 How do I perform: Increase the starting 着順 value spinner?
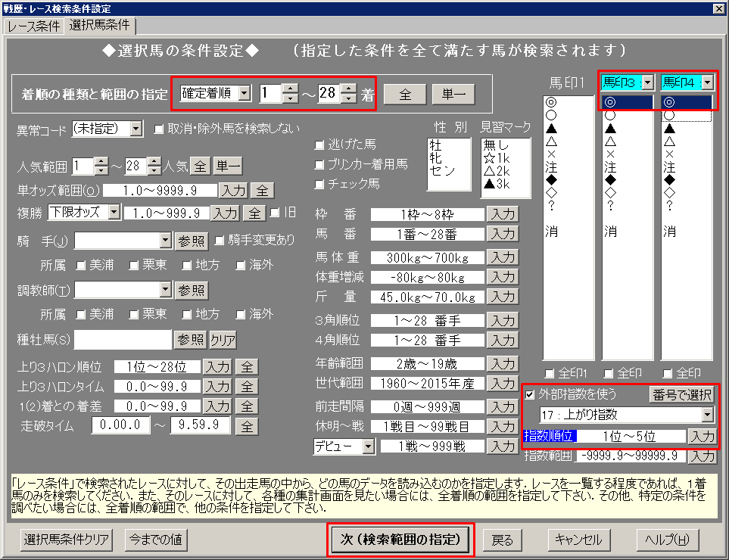(x=291, y=89)
